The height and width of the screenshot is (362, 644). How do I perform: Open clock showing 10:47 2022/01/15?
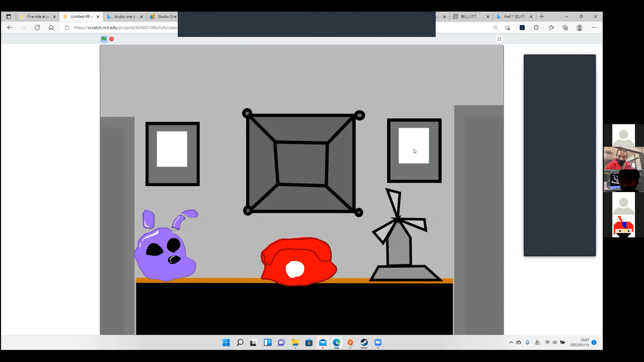[580, 342]
